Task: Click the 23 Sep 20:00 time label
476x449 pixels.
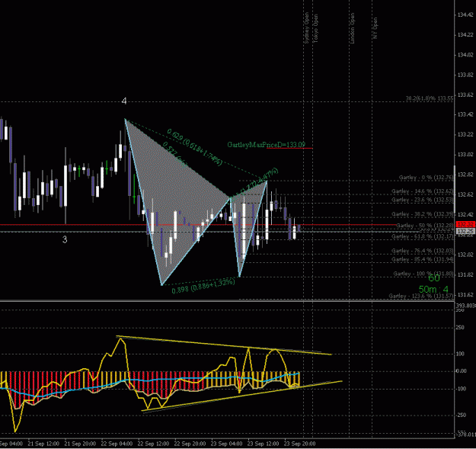Action: click(x=299, y=444)
